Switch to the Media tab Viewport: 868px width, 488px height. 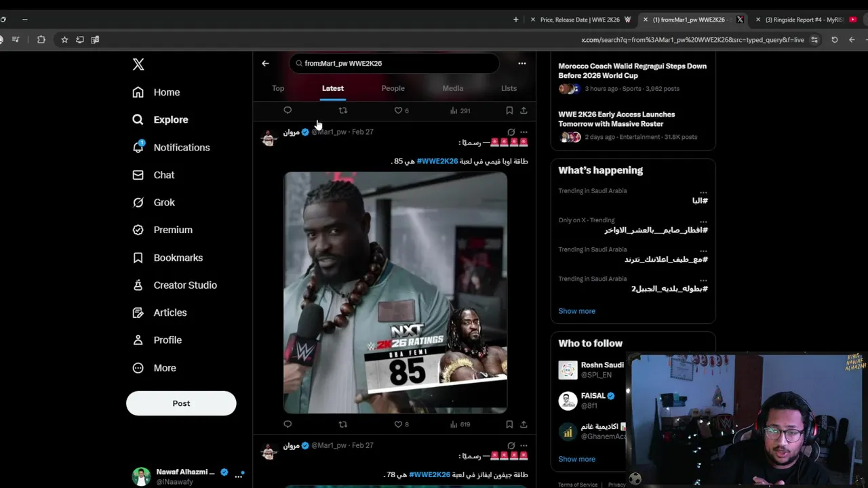tap(453, 89)
